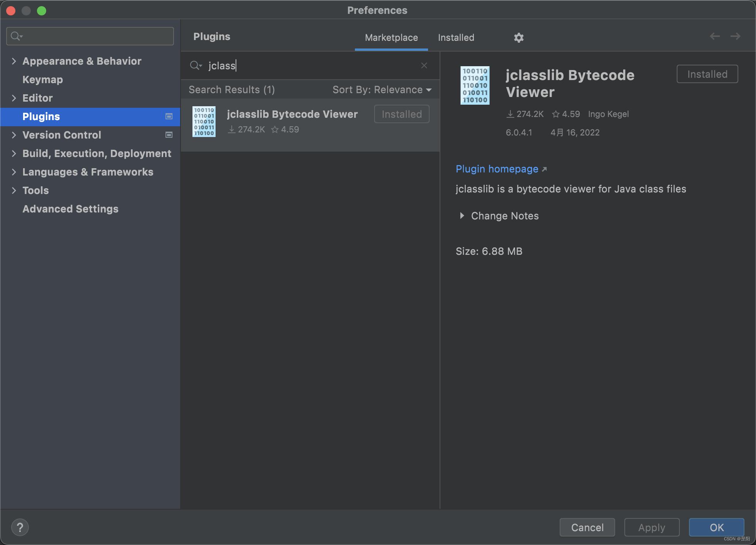Click the Apply button
Image resolution: width=756 pixels, height=545 pixels.
pyautogui.click(x=651, y=527)
